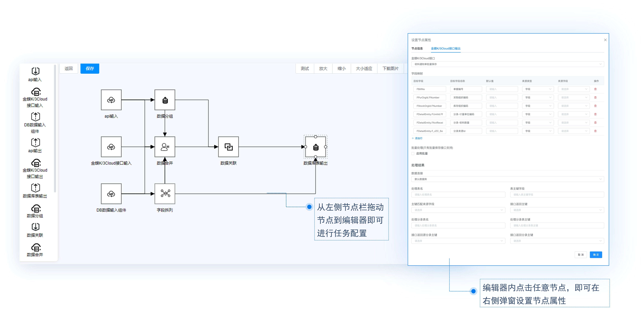Enable the 启用批量 checkbox
The height and width of the screenshot is (310, 644).
pos(413,153)
